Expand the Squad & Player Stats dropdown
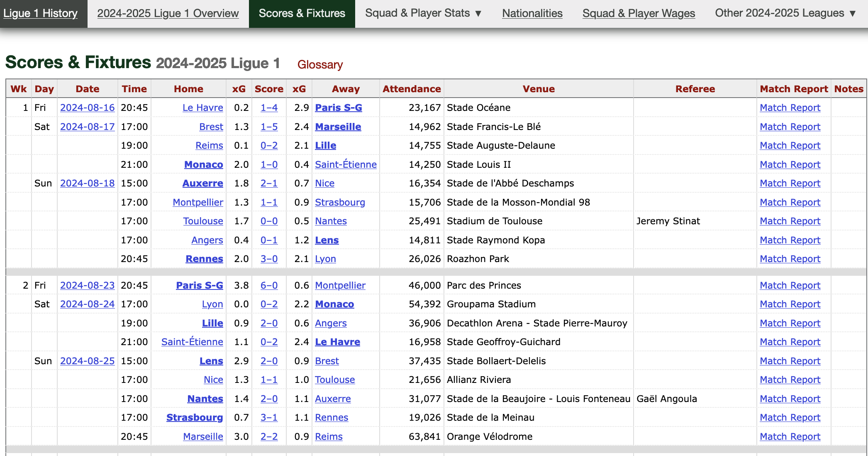868x456 pixels. (423, 13)
